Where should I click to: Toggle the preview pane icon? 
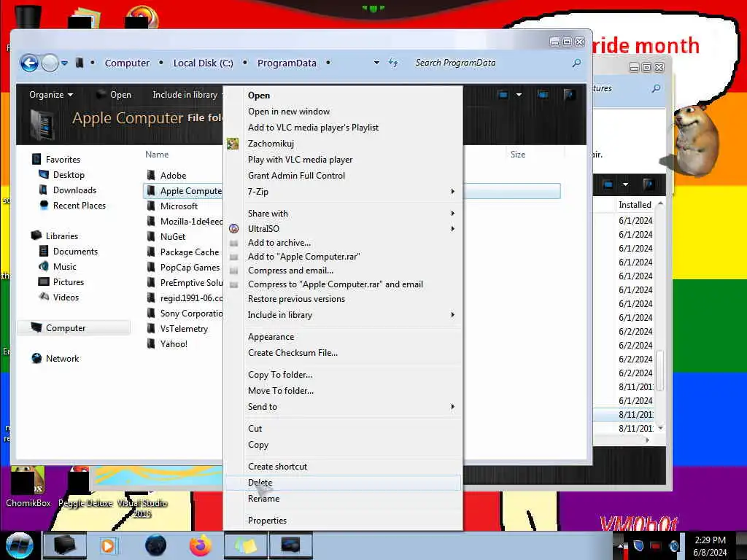543,95
